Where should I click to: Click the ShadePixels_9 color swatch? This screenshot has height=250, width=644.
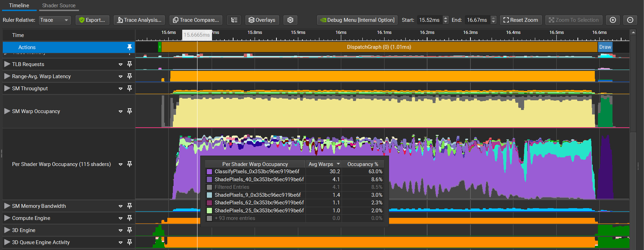(209, 195)
